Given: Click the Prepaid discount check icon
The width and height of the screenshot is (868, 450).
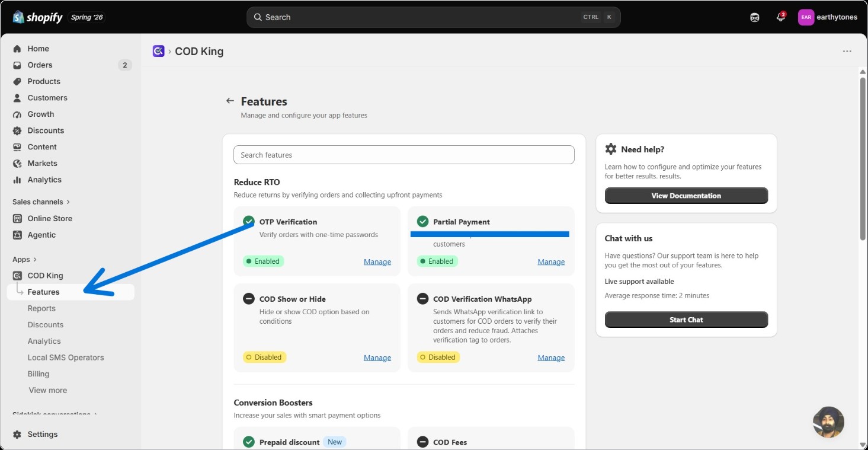Looking at the screenshot, I should pos(249,442).
